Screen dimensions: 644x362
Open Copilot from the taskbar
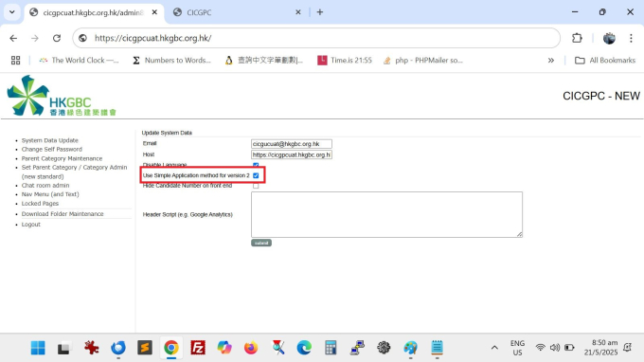click(224, 348)
